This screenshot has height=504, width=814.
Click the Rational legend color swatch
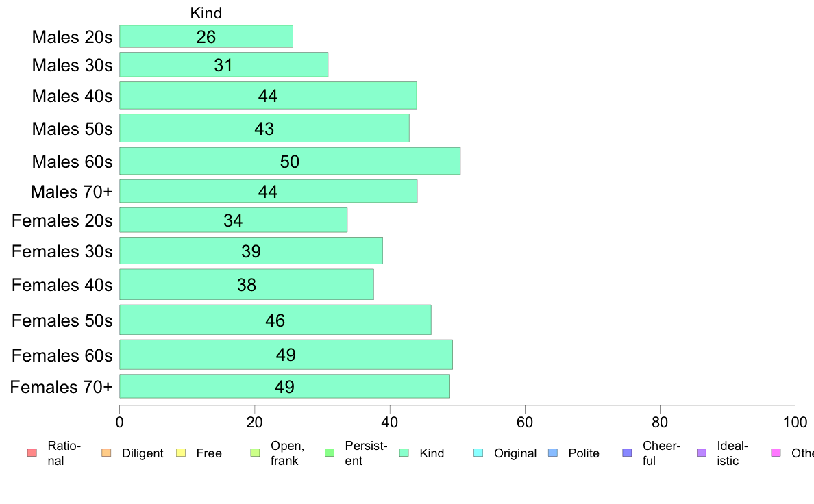[32, 453]
